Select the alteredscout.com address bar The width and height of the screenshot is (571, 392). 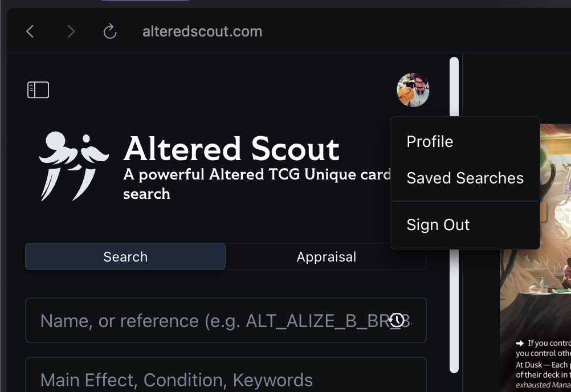[202, 31]
